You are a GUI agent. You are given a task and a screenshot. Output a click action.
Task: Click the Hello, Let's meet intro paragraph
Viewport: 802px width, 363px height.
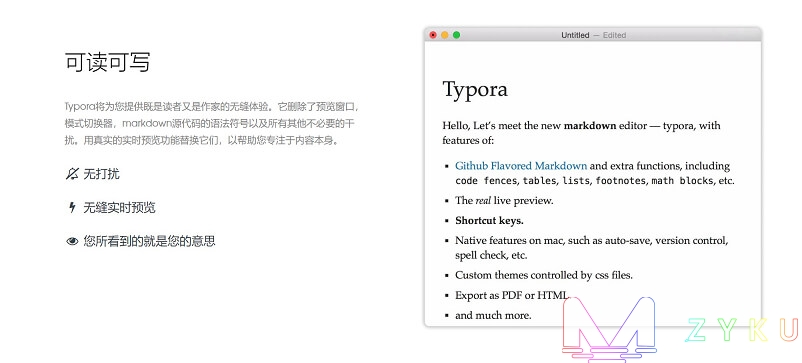(x=581, y=133)
